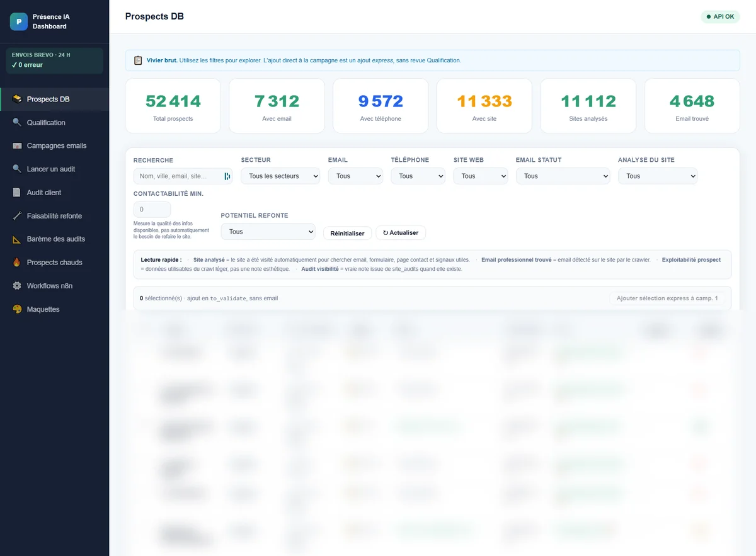Select the 4 648 Email trouvé card
The width and height of the screenshot is (756, 556).
point(692,106)
